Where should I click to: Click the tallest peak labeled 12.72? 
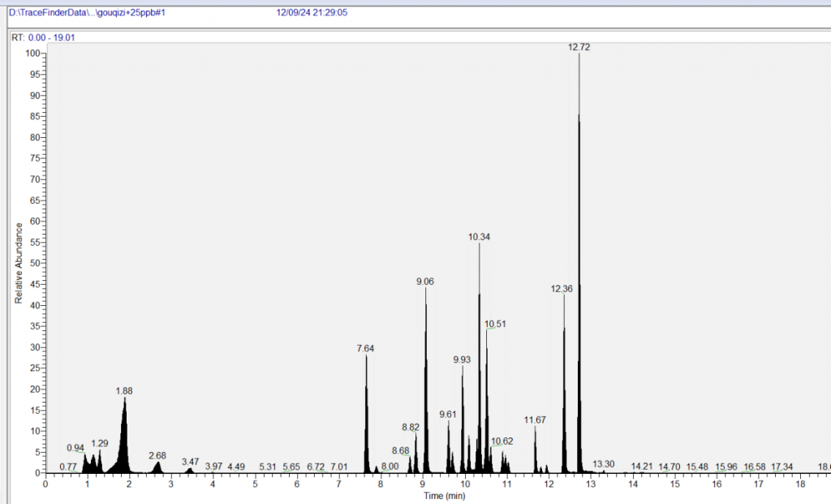[x=579, y=48]
